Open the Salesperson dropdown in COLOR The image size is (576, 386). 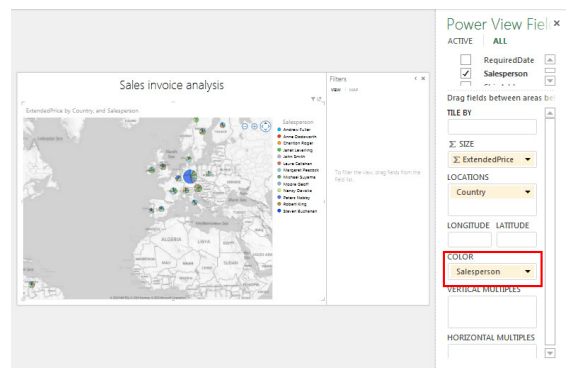[528, 271]
